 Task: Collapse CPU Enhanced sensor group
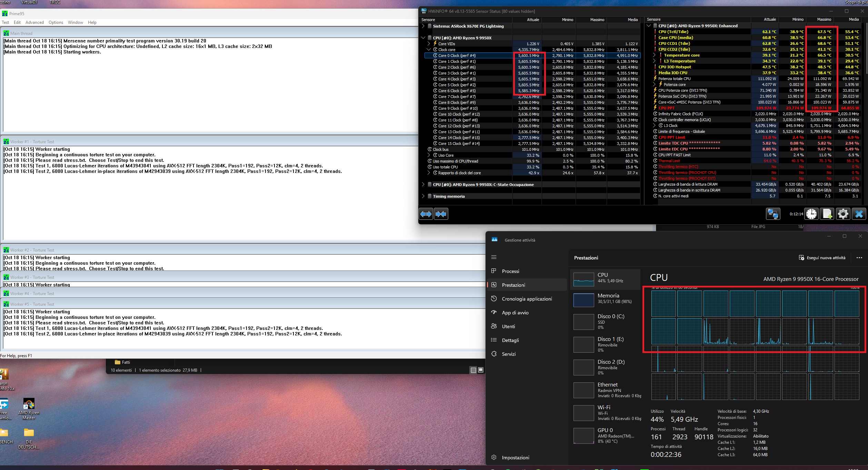coord(649,26)
